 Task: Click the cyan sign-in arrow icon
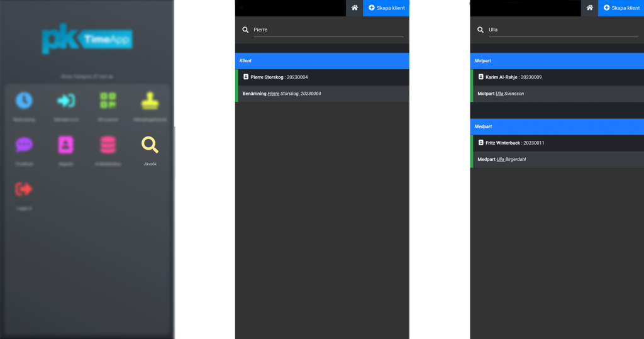pyautogui.click(x=65, y=101)
